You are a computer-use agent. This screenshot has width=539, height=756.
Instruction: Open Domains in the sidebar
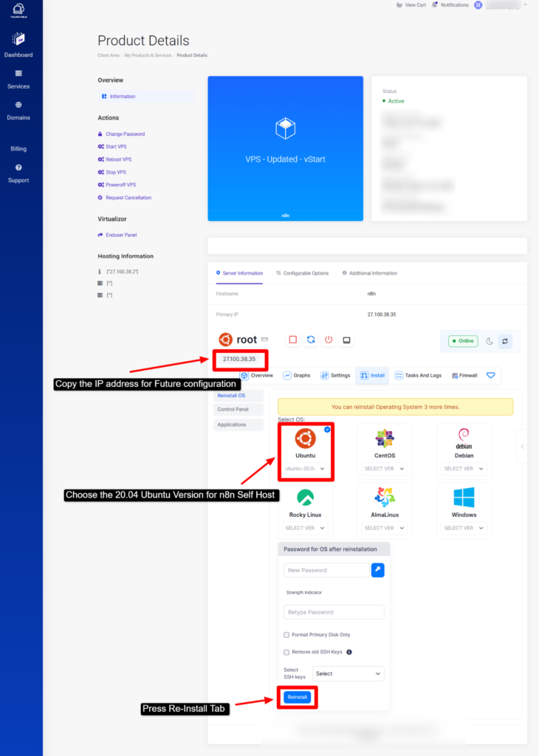tap(18, 111)
